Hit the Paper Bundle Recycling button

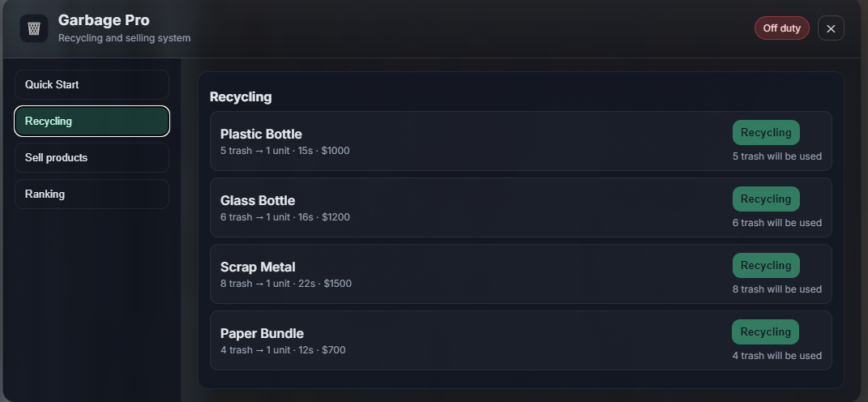(764, 332)
